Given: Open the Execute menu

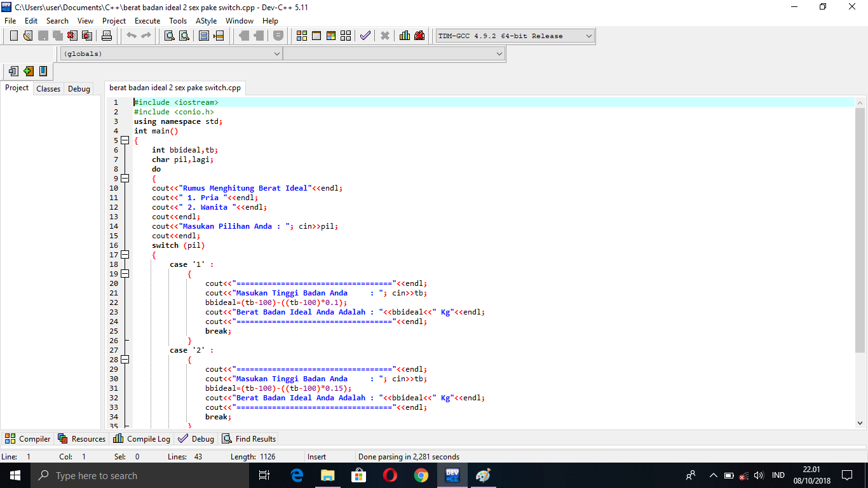Looking at the screenshot, I should [x=147, y=20].
